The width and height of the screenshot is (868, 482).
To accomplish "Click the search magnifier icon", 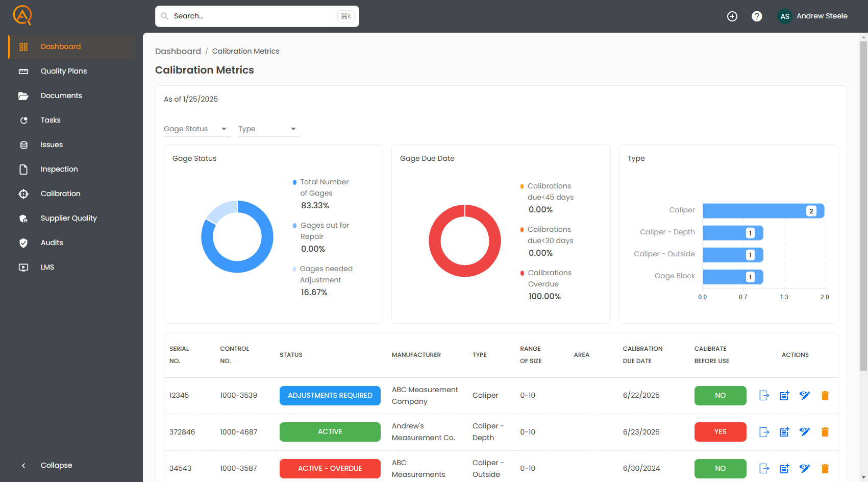I will pos(164,16).
